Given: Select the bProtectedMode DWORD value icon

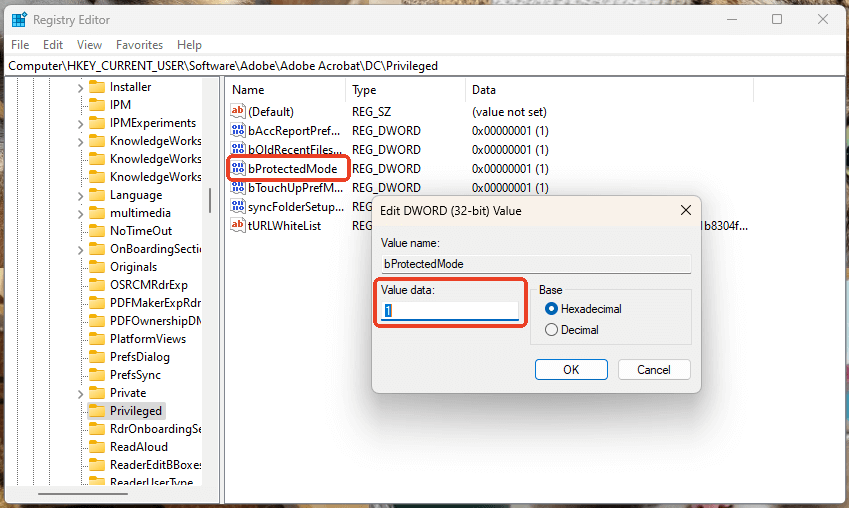Looking at the screenshot, I should pyautogui.click(x=238, y=168).
